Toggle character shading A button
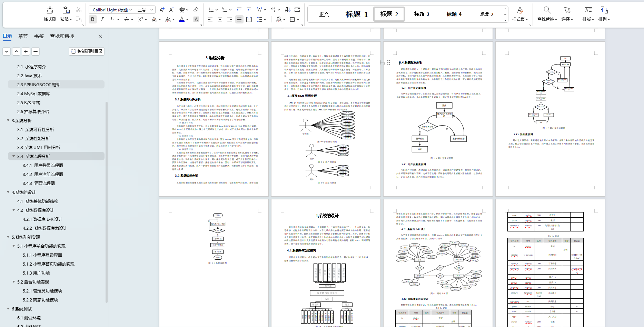 196,19
